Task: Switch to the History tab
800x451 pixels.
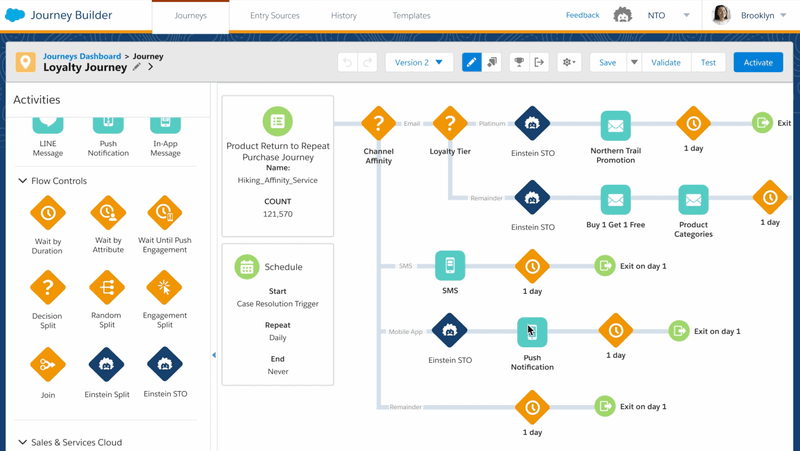Action: pos(344,16)
